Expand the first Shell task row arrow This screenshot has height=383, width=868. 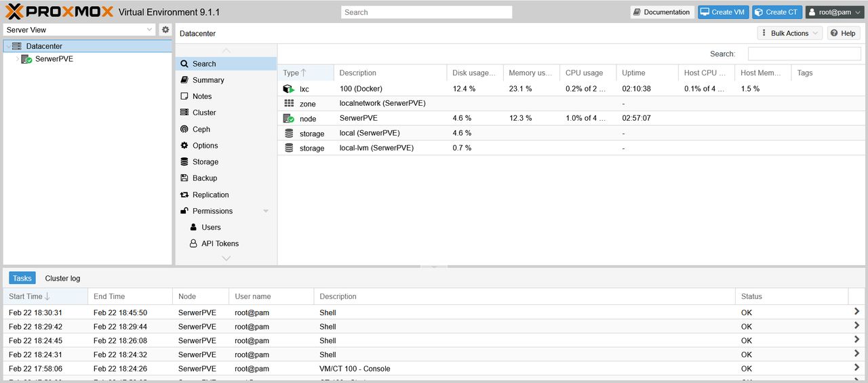(x=857, y=313)
